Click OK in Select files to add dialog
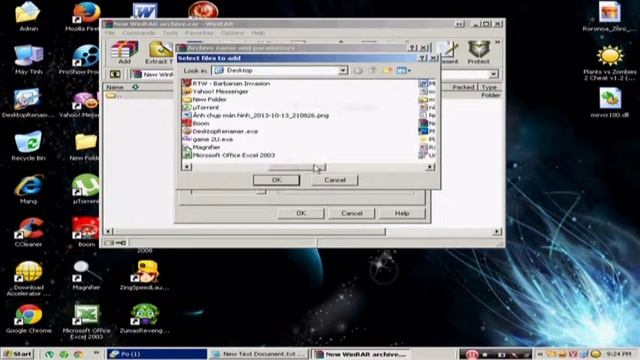The image size is (640, 360). click(276, 180)
